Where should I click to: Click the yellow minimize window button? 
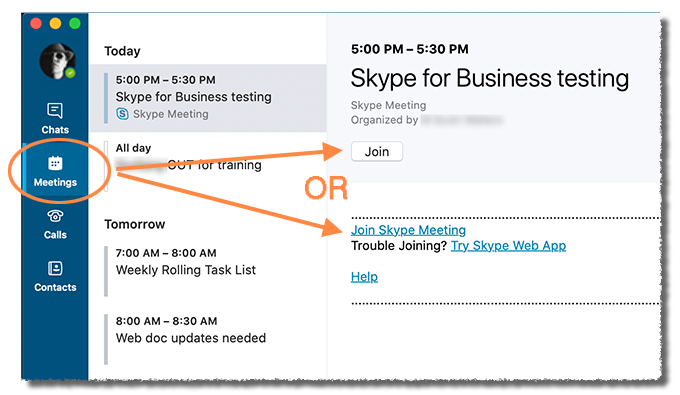[56, 23]
